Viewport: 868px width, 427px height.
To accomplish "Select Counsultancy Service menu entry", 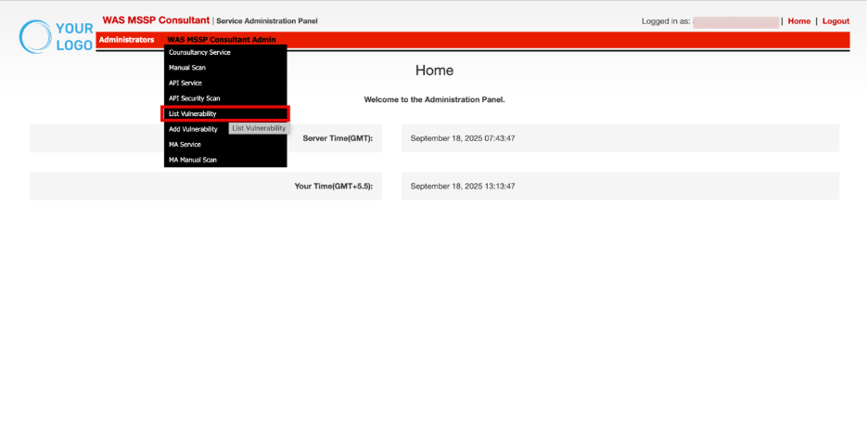I will pyautogui.click(x=225, y=53).
